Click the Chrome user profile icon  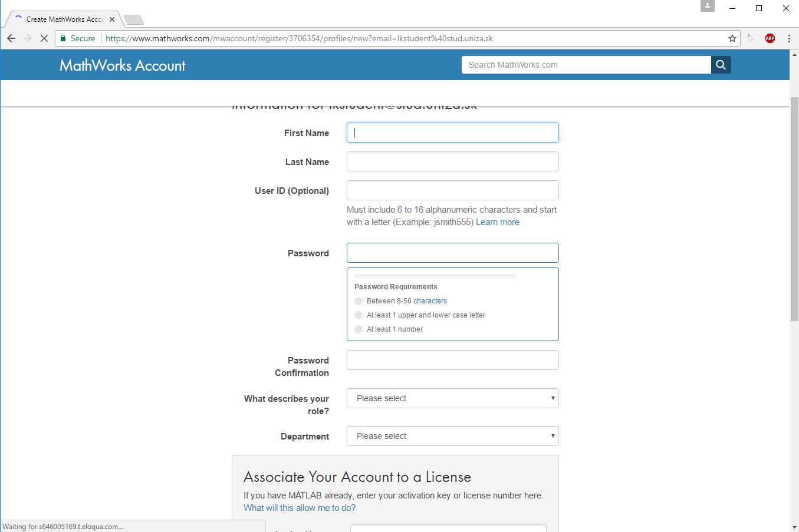click(708, 6)
